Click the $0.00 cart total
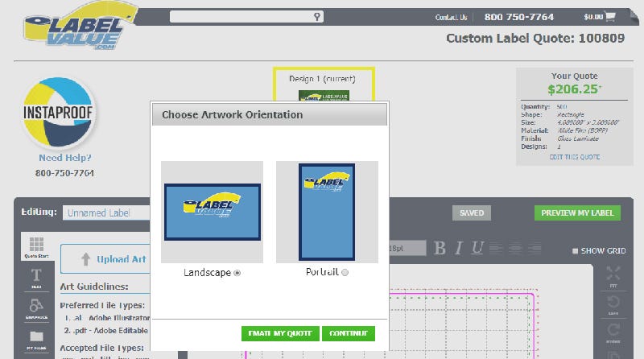The width and height of the screenshot is (644, 359). 593,17
